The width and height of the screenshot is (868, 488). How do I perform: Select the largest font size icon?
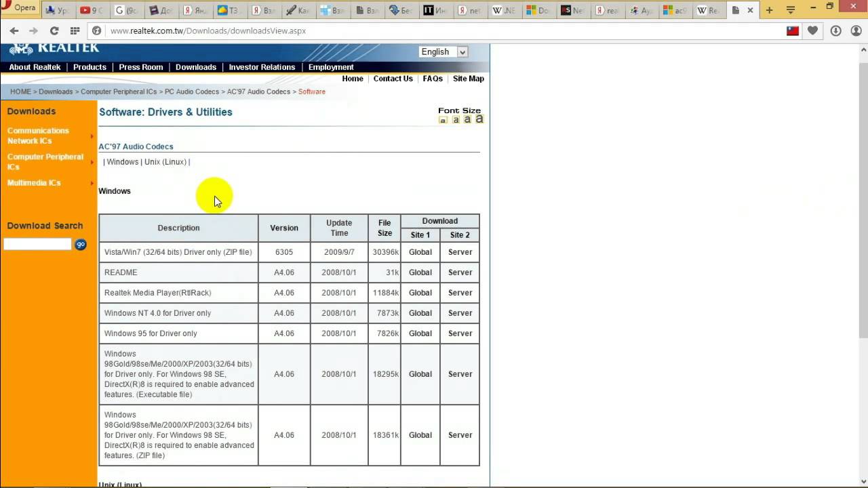479,119
